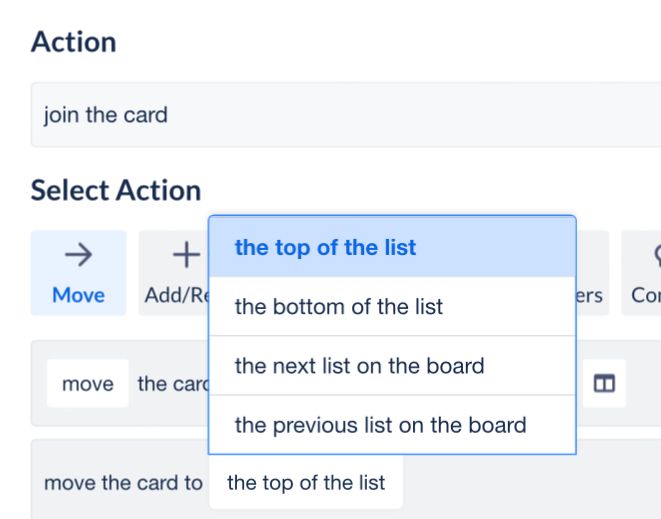The height and width of the screenshot is (519, 661).
Task: Click the 'Select Action' heading
Action: 116,190
